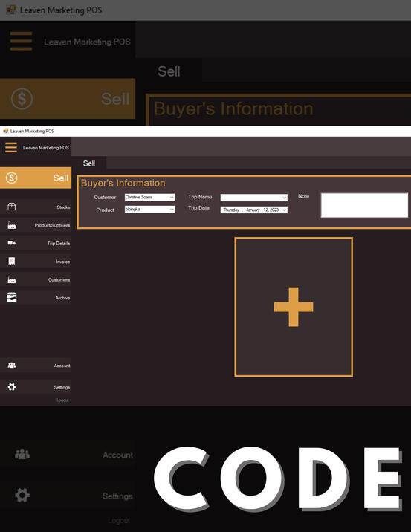The image size is (411, 532).
Task: Click the dollar Sell icon
Action: tap(12, 178)
